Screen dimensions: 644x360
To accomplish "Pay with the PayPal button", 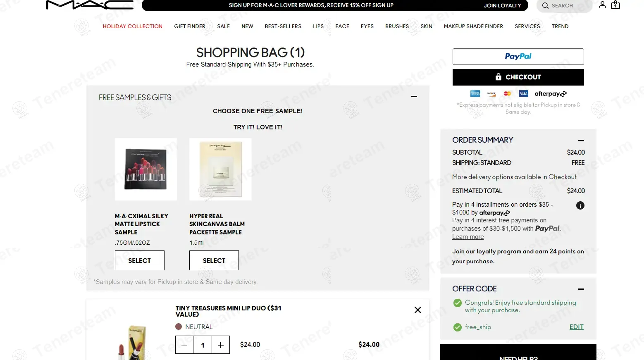I will pyautogui.click(x=518, y=57).
